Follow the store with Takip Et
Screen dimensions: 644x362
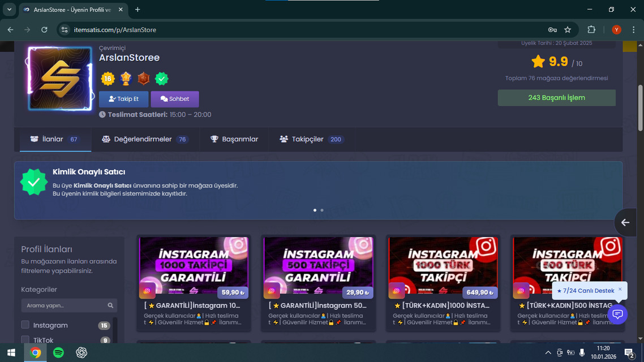123,99
